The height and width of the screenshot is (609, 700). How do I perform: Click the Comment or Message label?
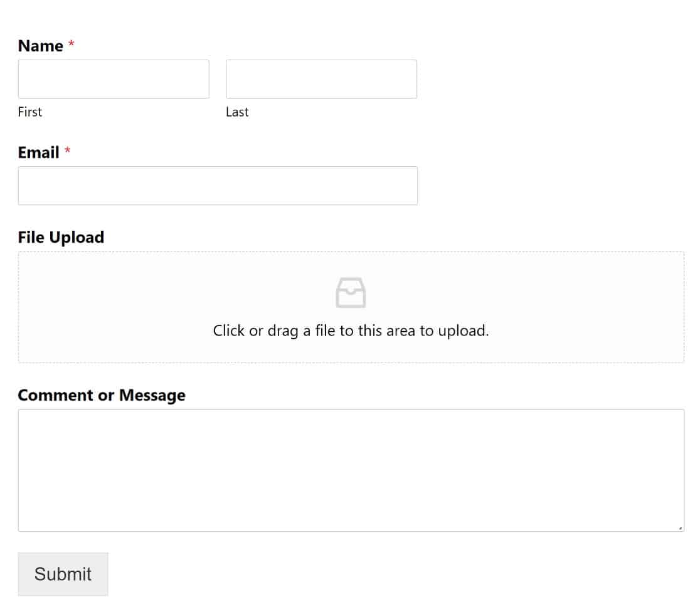click(x=102, y=395)
